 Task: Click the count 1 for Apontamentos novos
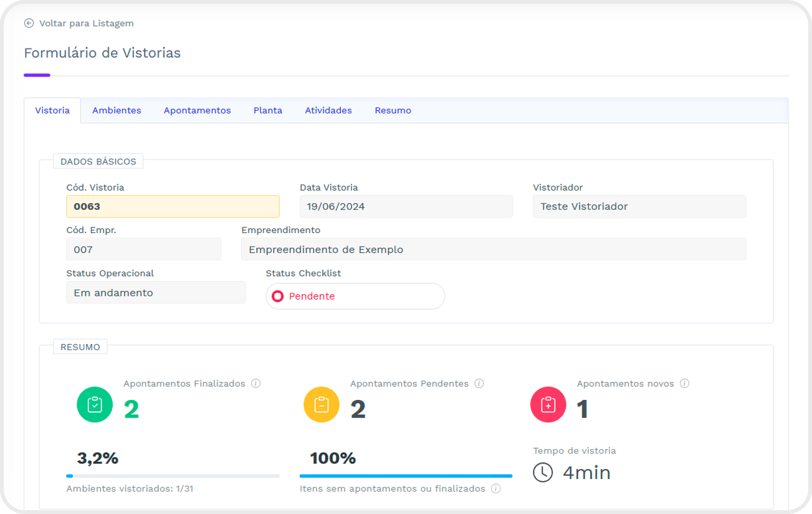(x=583, y=409)
